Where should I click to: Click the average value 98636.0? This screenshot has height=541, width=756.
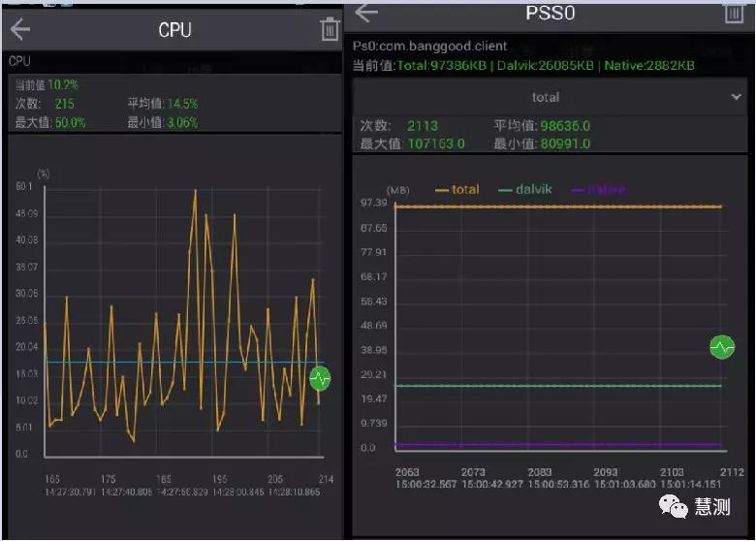[x=565, y=126]
